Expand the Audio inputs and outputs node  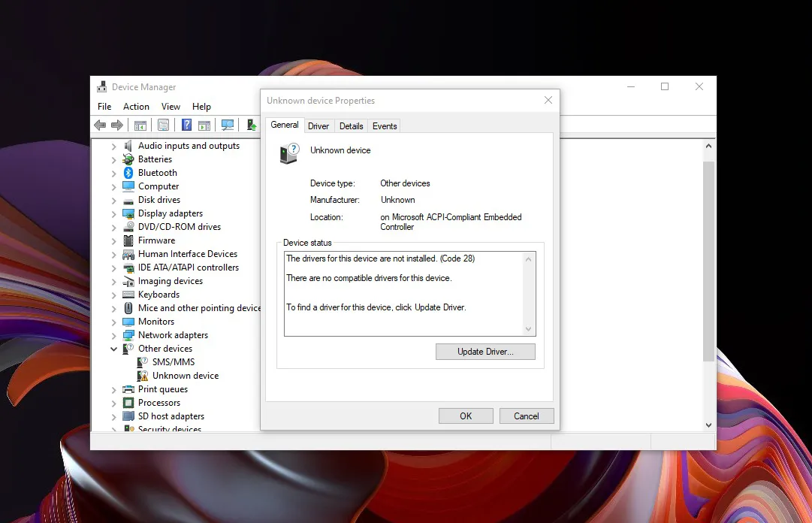(x=114, y=147)
